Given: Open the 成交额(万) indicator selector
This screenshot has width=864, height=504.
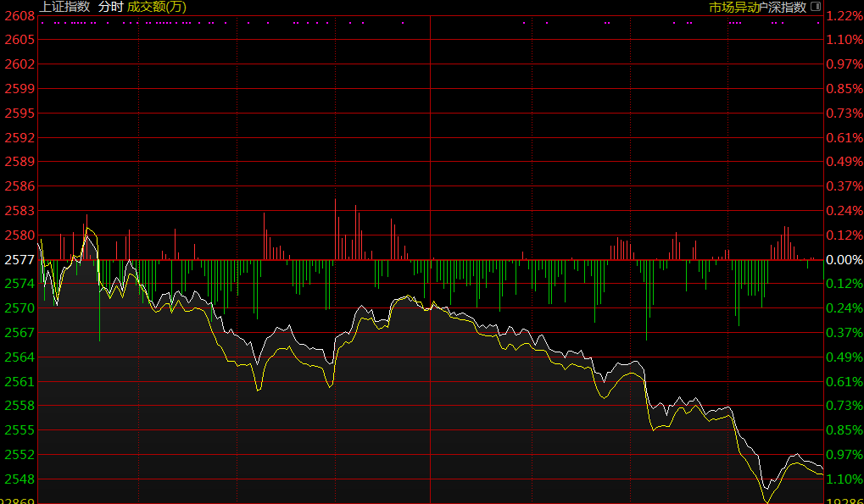Looking at the screenshot, I should point(157,7).
